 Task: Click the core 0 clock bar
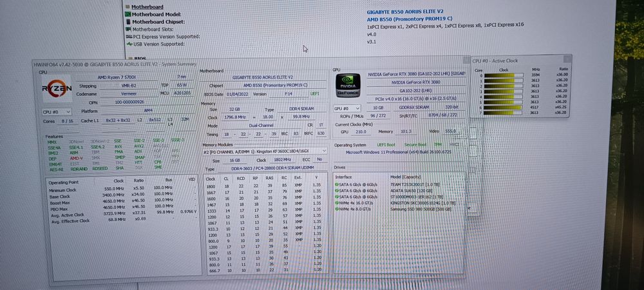[x=503, y=75]
